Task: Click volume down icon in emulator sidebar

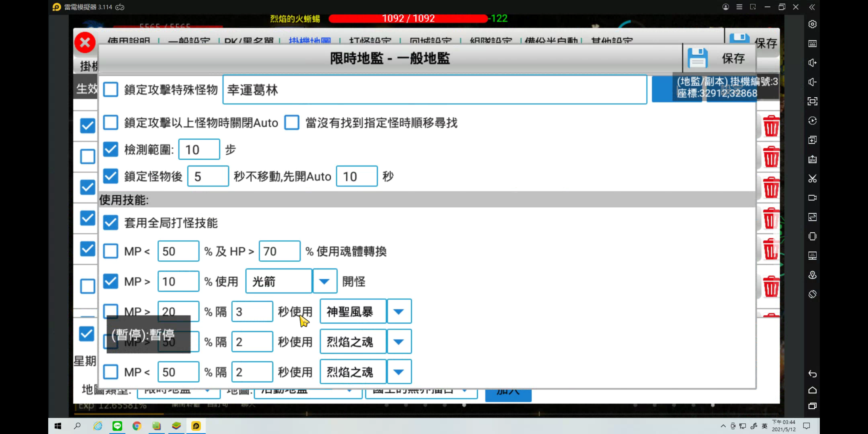Action: click(813, 82)
